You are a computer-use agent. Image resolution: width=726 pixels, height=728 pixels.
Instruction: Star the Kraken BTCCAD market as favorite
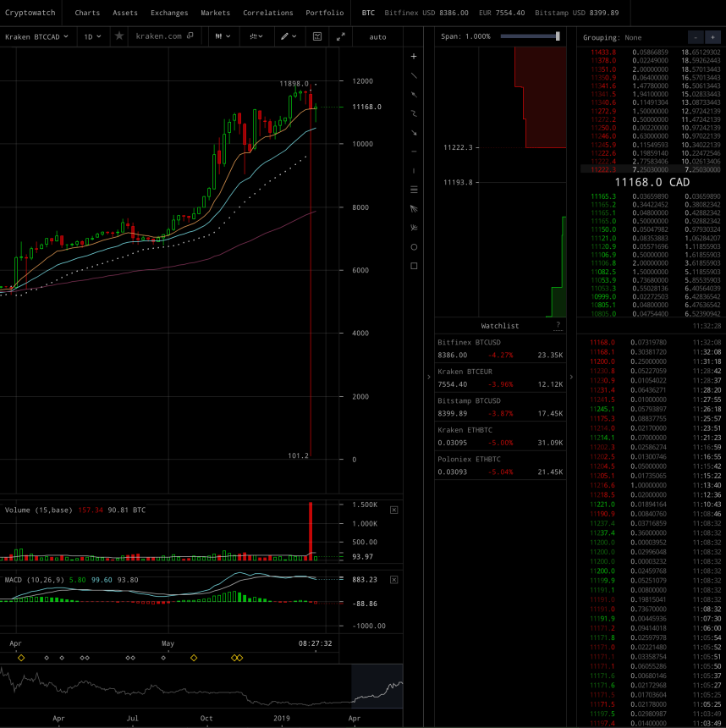[119, 36]
